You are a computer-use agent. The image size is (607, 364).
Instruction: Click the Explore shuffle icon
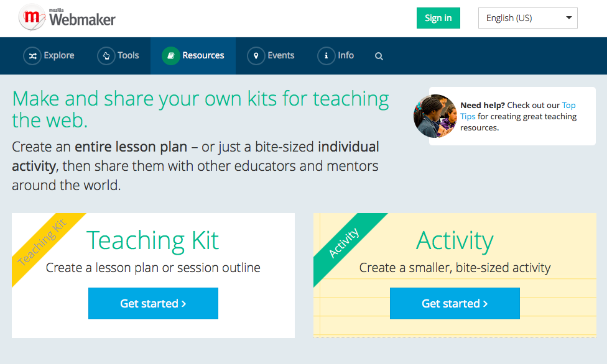click(x=32, y=56)
